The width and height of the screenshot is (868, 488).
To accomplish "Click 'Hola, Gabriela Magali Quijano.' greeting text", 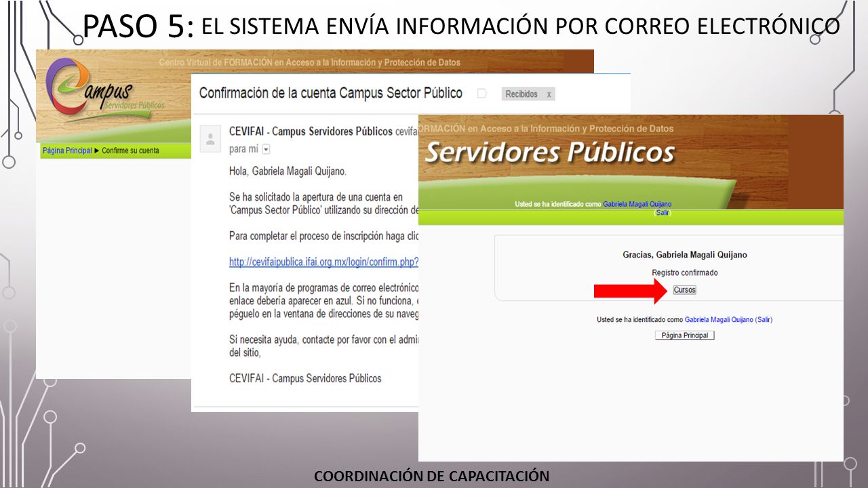I will (288, 171).
